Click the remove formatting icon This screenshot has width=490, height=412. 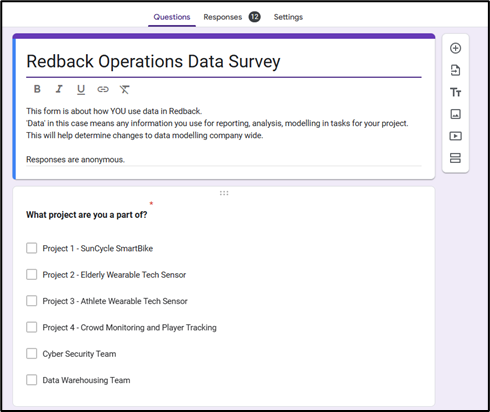[125, 89]
